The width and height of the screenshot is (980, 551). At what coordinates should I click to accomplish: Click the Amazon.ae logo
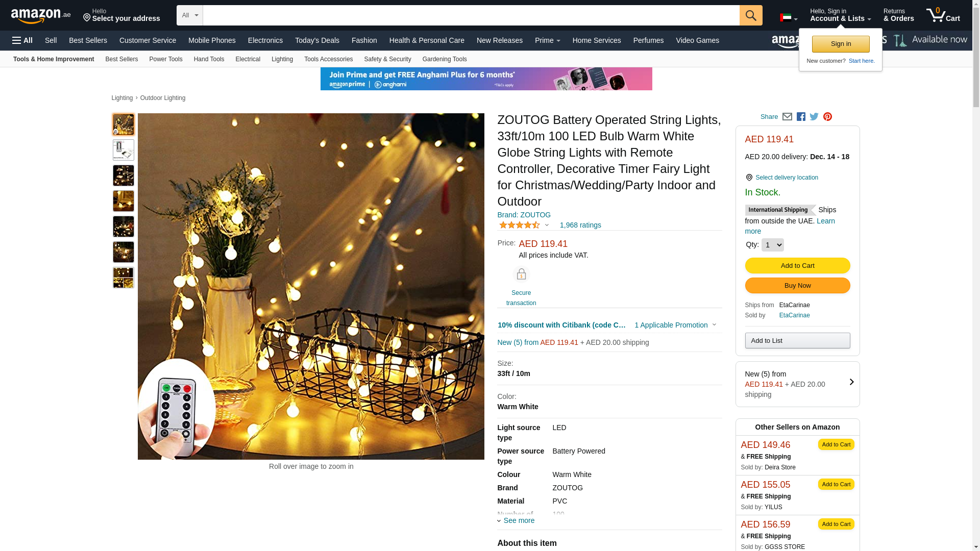click(x=41, y=16)
